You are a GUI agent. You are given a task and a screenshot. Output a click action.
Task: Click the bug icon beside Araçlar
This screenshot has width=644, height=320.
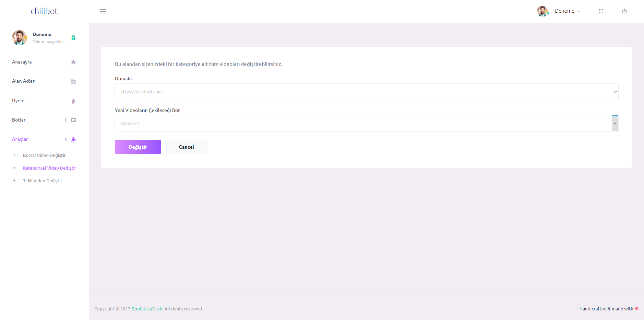pos(73,139)
